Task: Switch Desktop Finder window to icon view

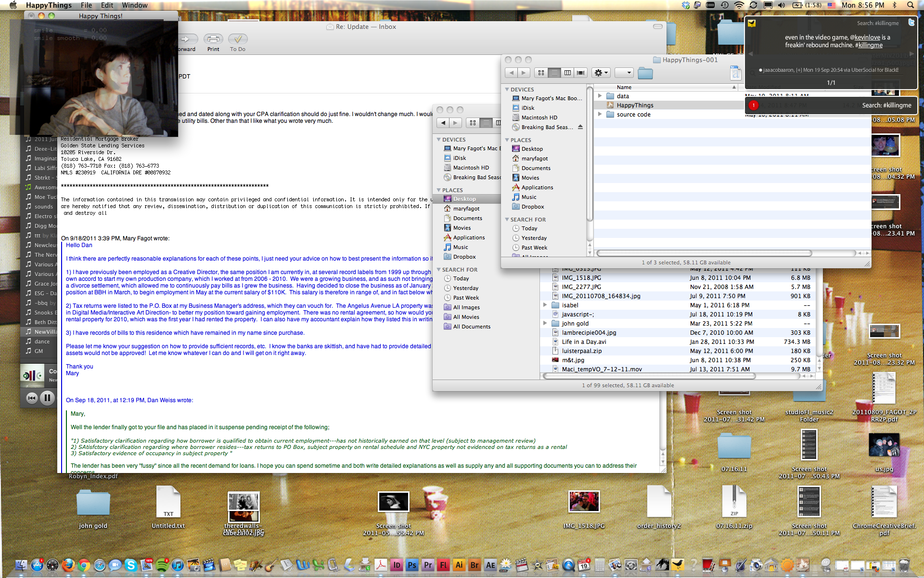Action: [x=473, y=123]
